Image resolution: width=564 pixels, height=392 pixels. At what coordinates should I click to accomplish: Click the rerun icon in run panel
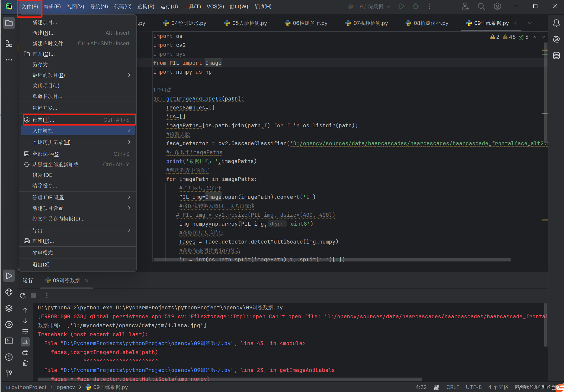[x=23, y=296]
